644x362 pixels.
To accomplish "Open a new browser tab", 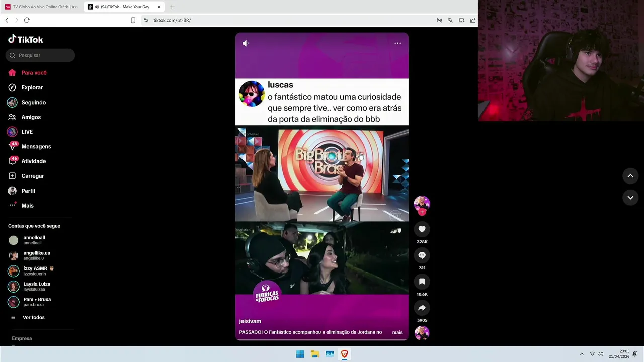I will [172, 7].
